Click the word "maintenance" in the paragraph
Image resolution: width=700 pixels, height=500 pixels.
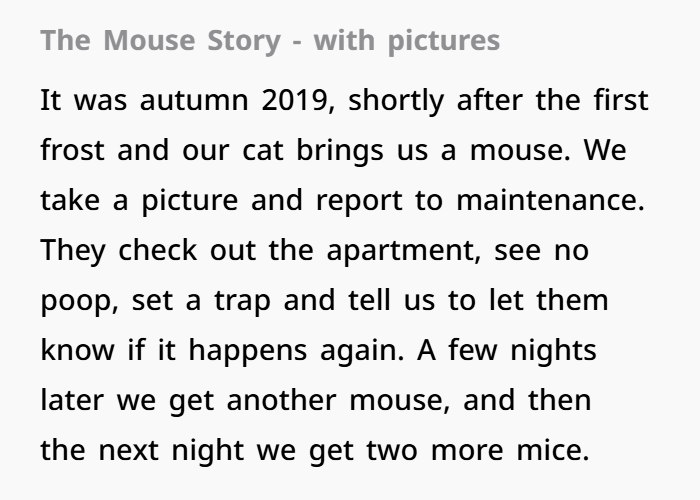coord(550,200)
